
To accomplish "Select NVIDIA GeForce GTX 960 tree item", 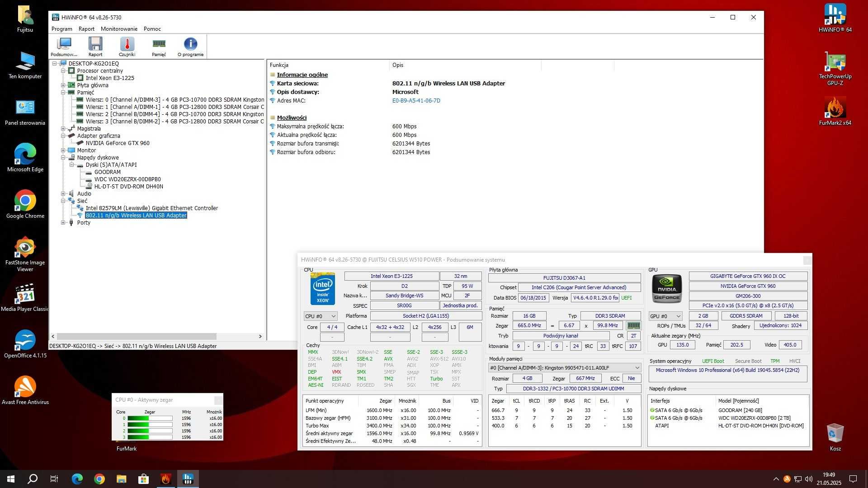I will (118, 143).
